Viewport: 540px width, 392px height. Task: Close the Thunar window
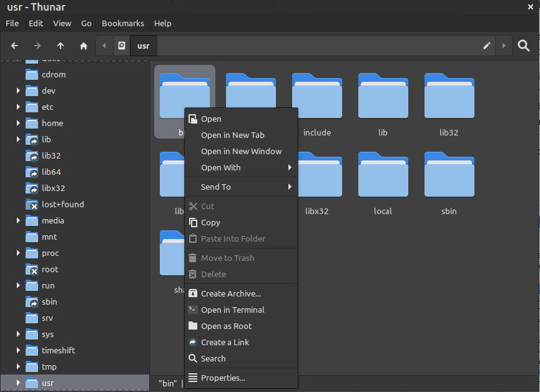(x=531, y=7)
